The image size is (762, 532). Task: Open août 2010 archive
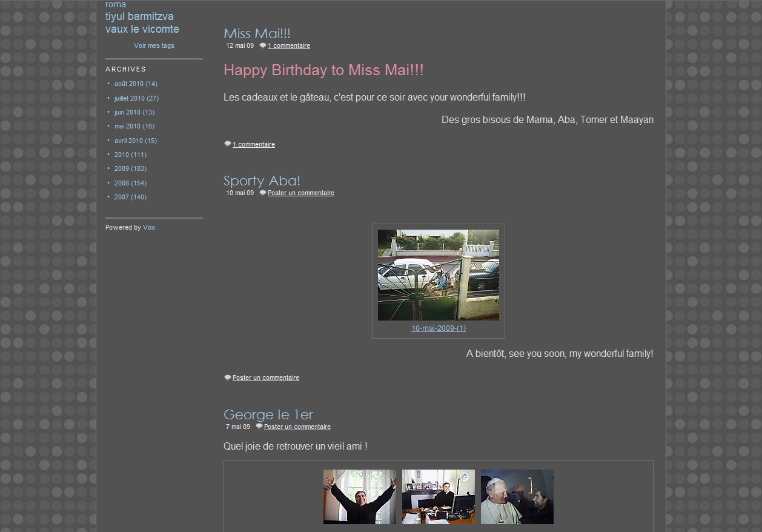[128, 84]
